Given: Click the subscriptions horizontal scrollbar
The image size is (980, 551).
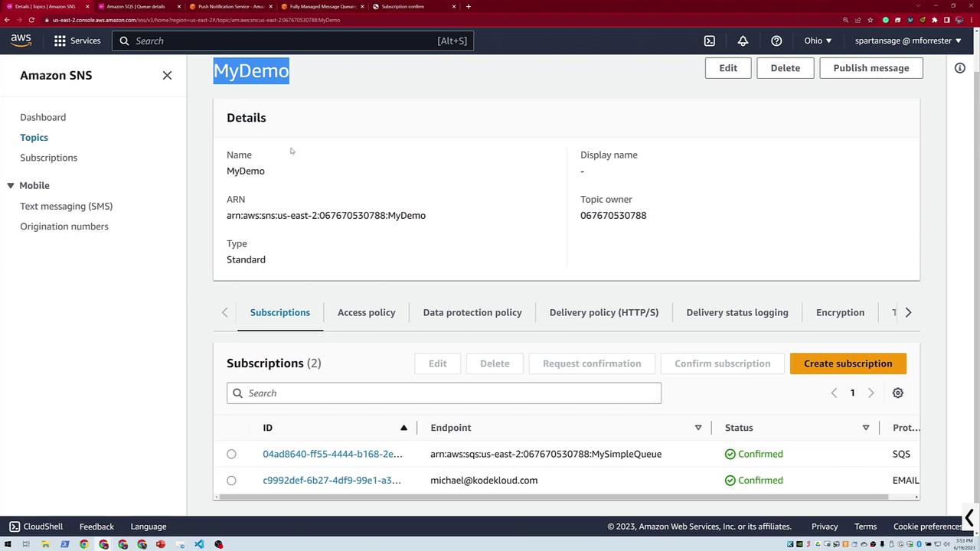Looking at the screenshot, I should 554,497.
